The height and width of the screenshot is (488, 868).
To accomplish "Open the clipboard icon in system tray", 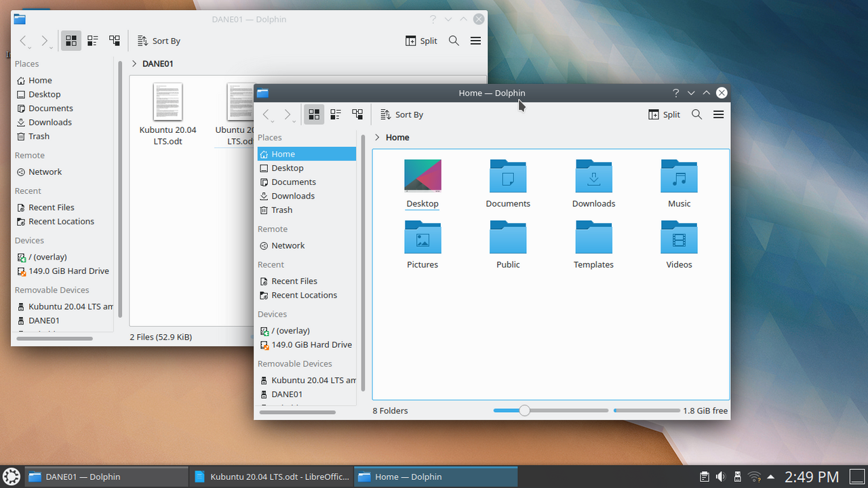I will tap(705, 476).
